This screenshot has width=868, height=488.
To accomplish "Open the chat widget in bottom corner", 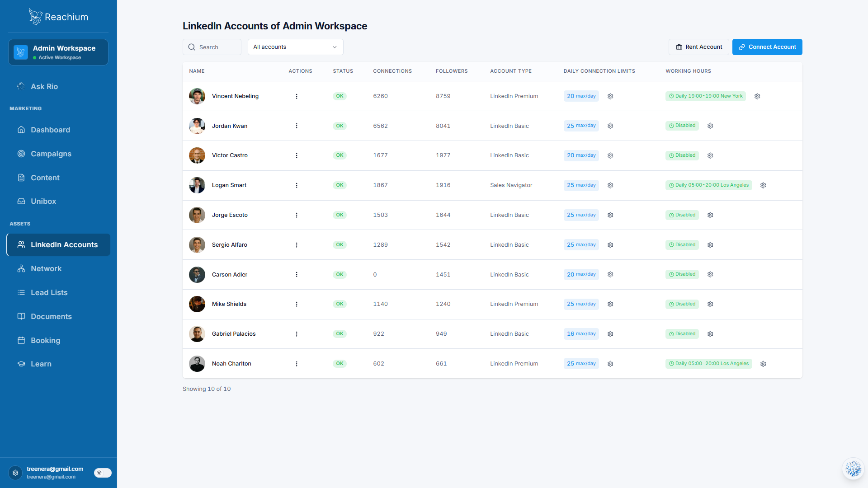I will click(x=853, y=469).
